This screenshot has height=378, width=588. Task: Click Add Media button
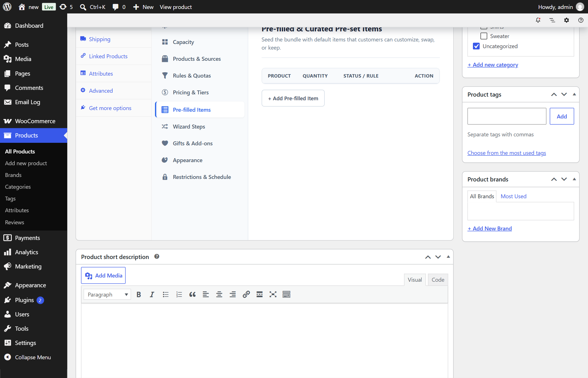click(103, 276)
